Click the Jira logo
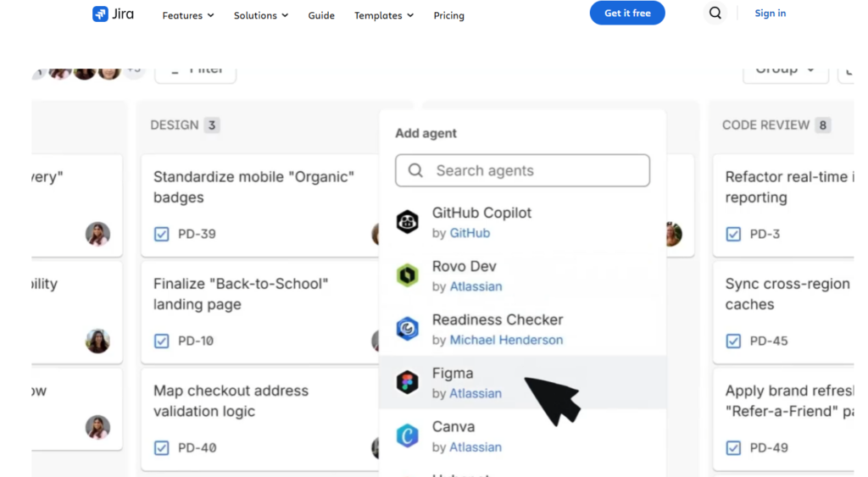The width and height of the screenshot is (868, 477). [x=113, y=14]
